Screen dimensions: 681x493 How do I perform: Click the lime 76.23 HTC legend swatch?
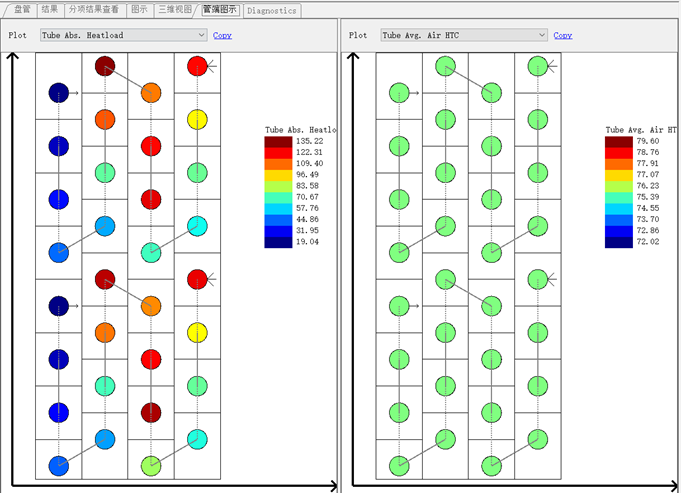(x=618, y=186)
